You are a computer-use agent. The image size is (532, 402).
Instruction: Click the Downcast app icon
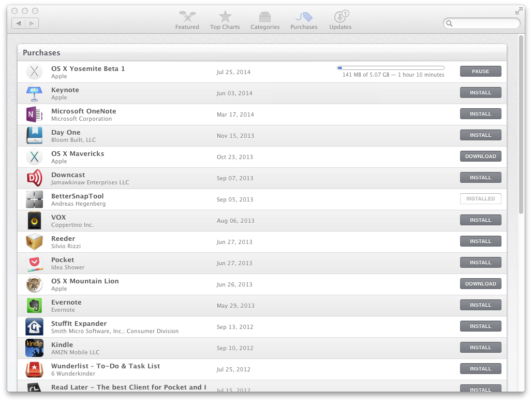(x=34, y=178)
